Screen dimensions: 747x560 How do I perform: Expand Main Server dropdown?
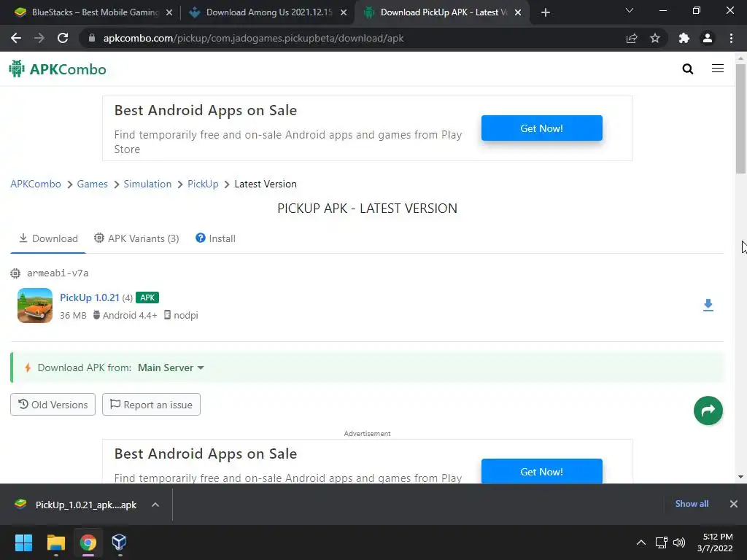171,367
